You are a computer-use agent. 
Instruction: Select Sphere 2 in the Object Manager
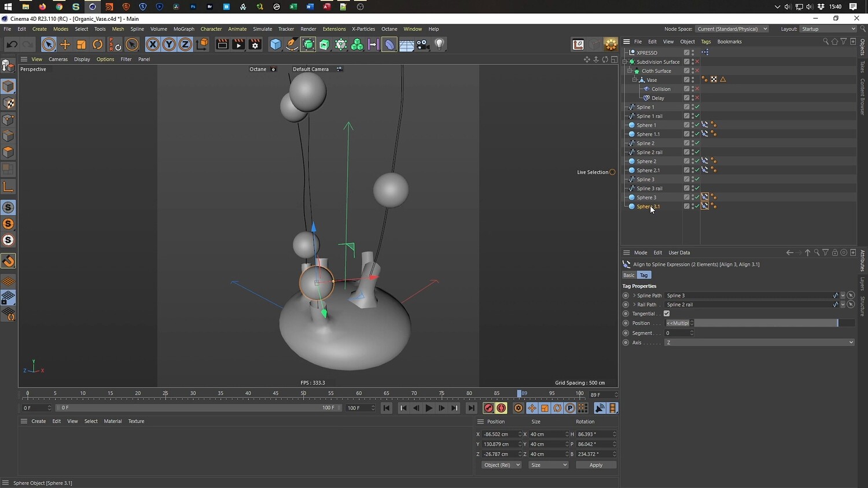(x=646, y=161)
